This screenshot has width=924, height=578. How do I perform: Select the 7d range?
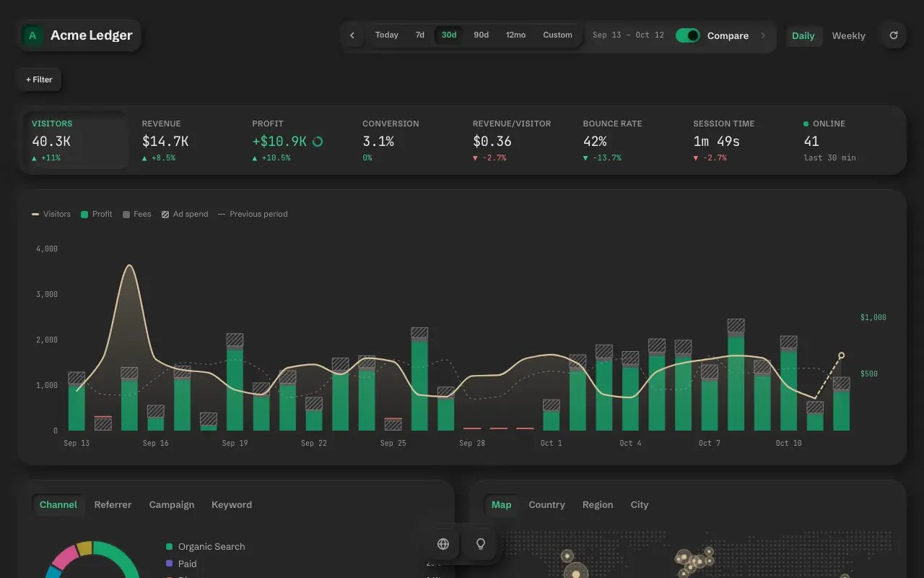420,35
